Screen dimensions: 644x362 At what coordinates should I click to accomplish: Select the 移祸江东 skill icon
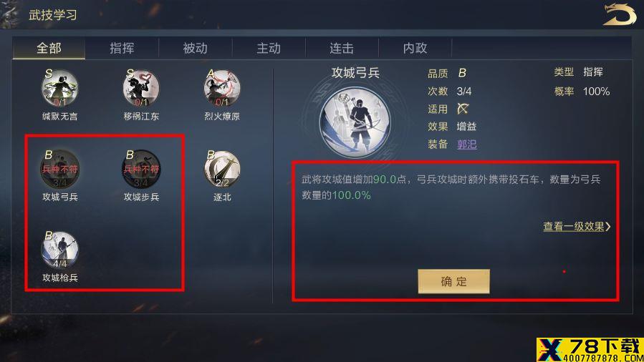[x=141, y=88]
